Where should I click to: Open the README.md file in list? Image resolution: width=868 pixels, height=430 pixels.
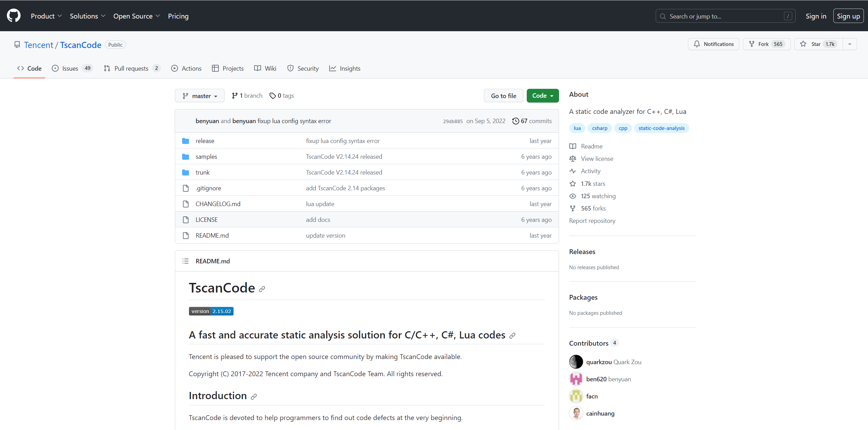coord(212,236)
